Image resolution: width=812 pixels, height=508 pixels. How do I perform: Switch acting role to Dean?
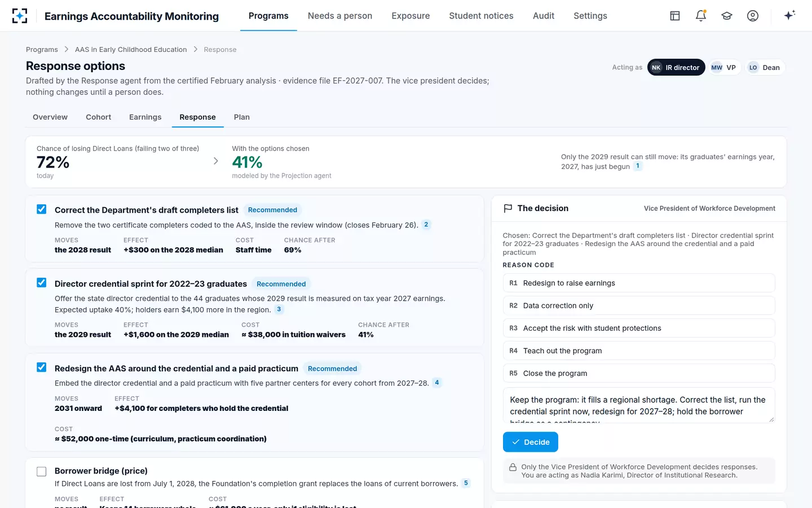pyautogui.click(x=765, y=68)
